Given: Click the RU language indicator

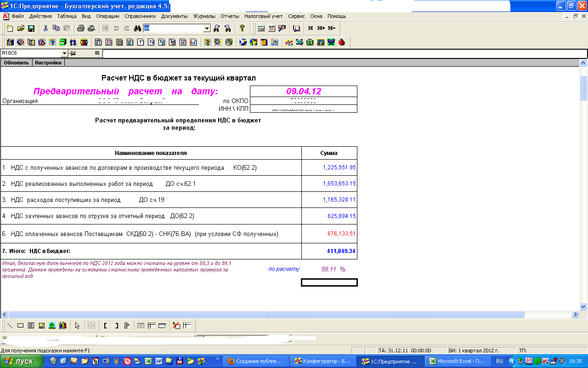Looking at the screenshot, I should [499, 361].
